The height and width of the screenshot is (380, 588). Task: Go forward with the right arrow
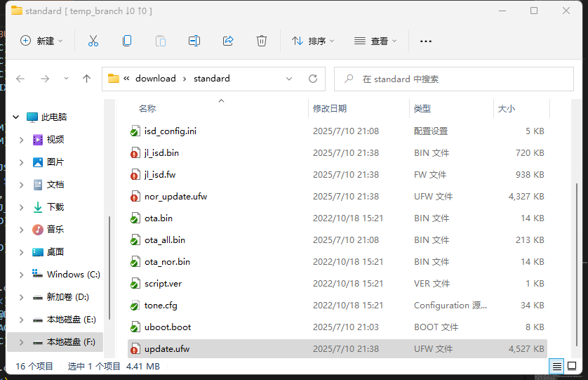click(45, 79)
